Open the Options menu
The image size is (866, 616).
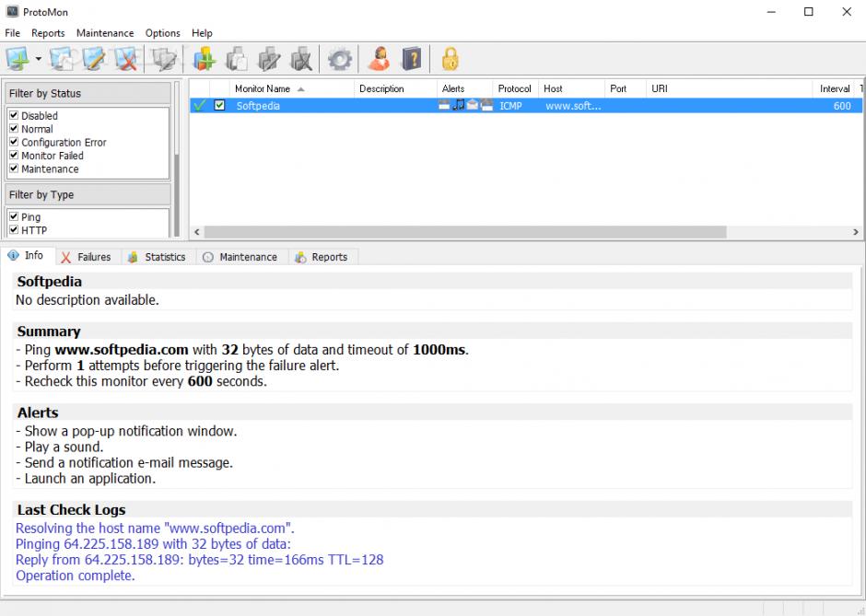click(162, 33)
